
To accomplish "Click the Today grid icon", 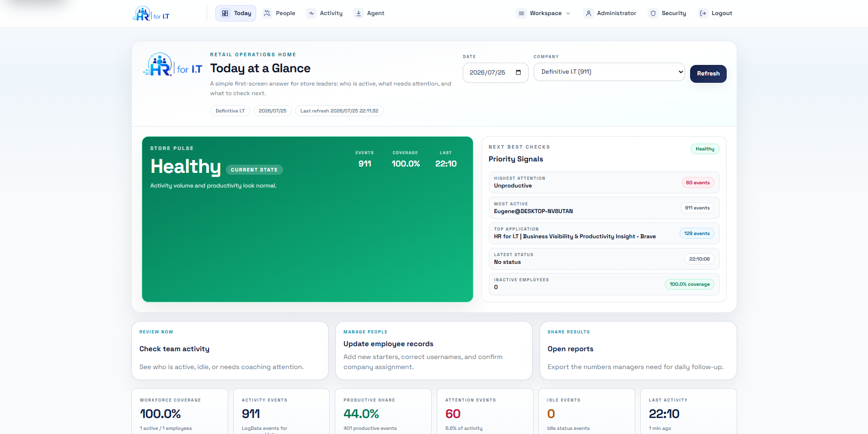I will pos(225,13).
